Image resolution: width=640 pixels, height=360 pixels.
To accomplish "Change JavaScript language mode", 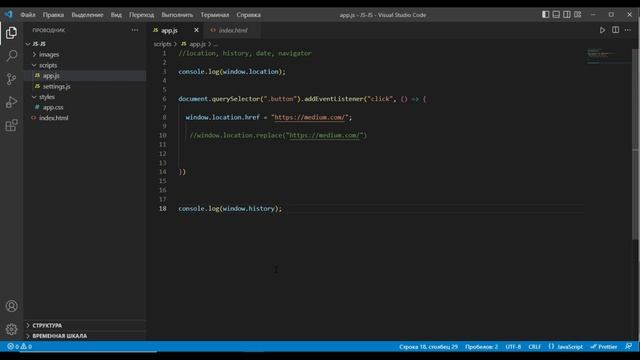I will coord(566,347).
